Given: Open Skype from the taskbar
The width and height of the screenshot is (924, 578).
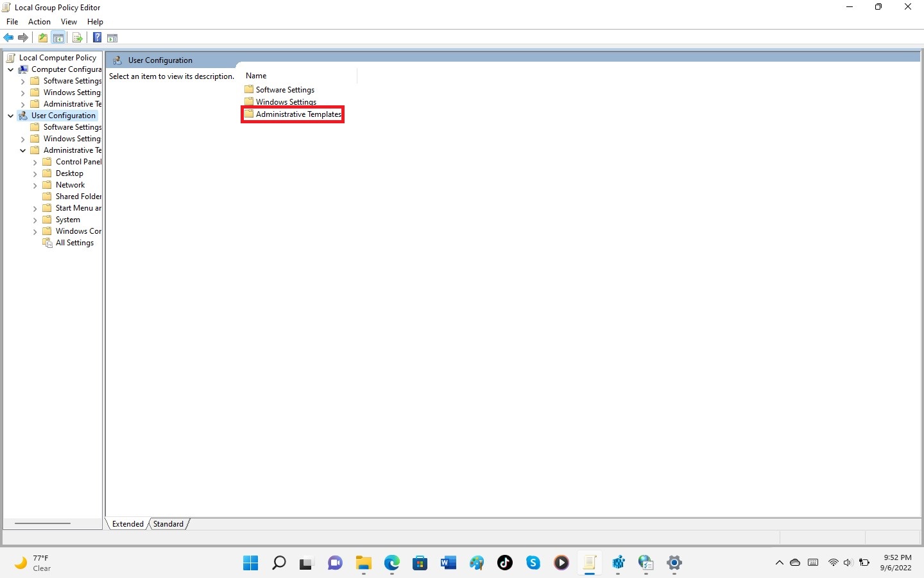Looking at the screenshot, I should (x=533, y=563).
